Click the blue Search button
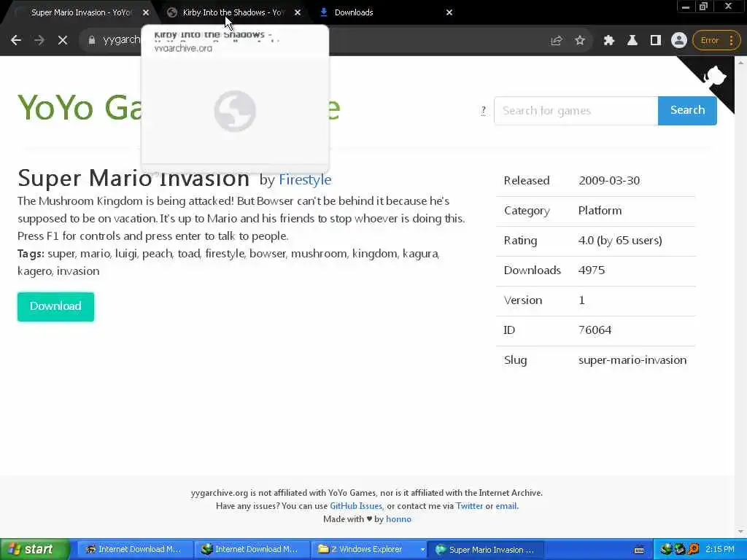This screenshot has height=560, width=747. (x=687, y=111)
